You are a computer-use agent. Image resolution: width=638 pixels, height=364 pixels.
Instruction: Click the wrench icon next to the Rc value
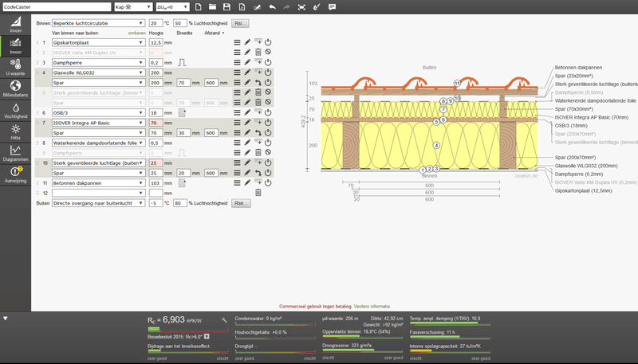coord(226,319)
